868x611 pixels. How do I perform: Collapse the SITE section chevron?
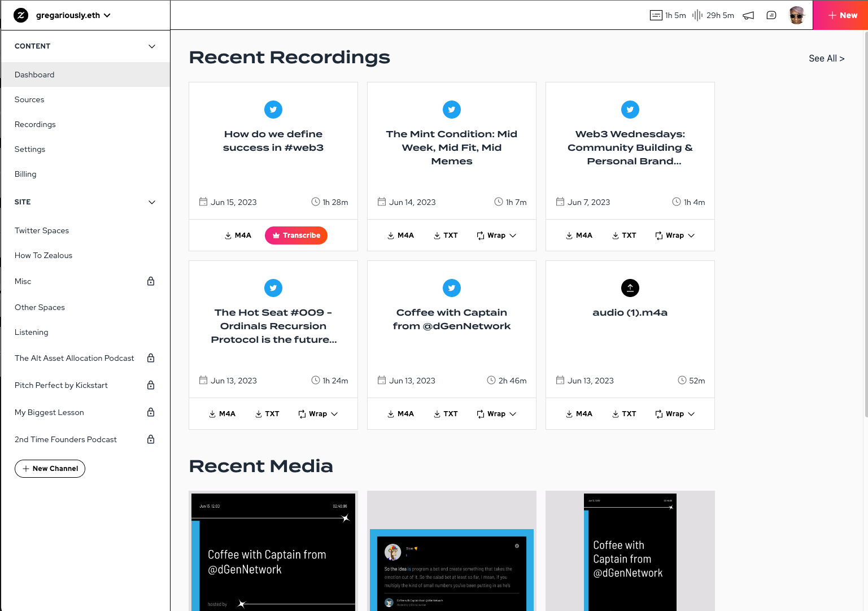tap(152, 202)
